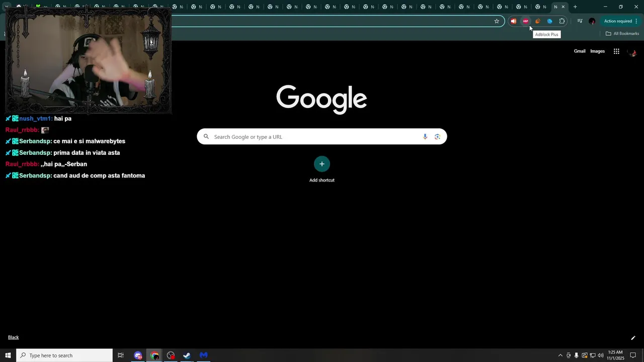Image resolution: width=644 pixels, height=362 pixels.
Task: Click the chat message cand aud de comp asta fantoma
Action: click(99, 175)
